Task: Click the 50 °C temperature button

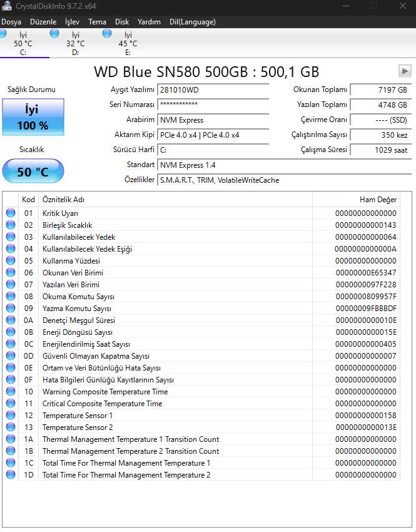Action: (x=33, y=171)
